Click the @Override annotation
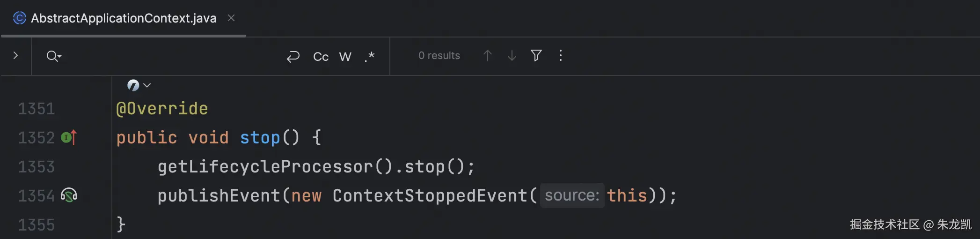 pyautogui.click(x=162, y=109)
